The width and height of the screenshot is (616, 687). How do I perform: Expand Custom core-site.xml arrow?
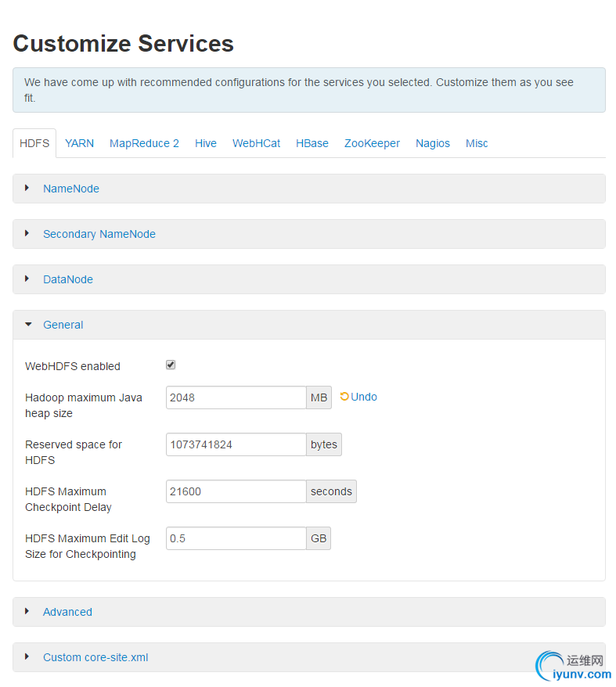point(27,656)
